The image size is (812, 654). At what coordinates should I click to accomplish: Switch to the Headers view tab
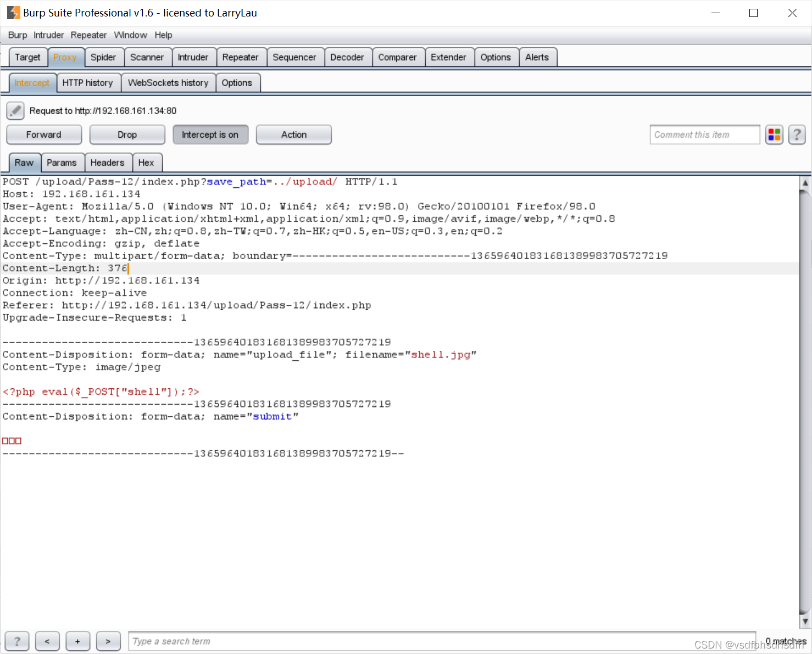107,163
